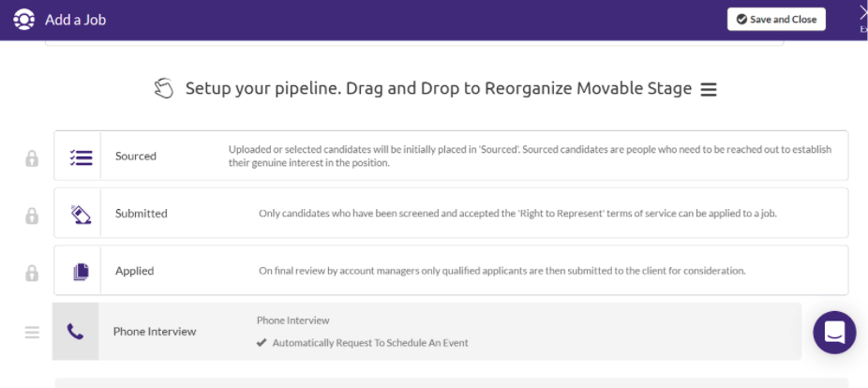Close the dialog with the X icon
This screenshot has width=868, height=388.
[x=863, y=15]
